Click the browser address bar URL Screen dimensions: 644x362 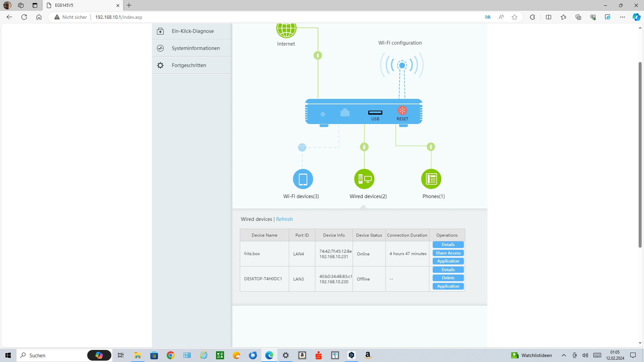point(119,17)
